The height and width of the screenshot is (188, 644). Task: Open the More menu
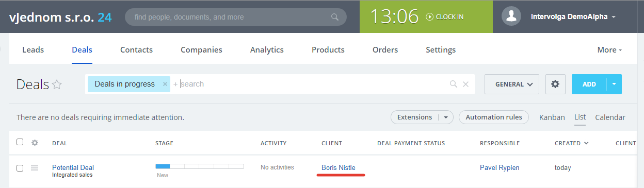(609, 50)
